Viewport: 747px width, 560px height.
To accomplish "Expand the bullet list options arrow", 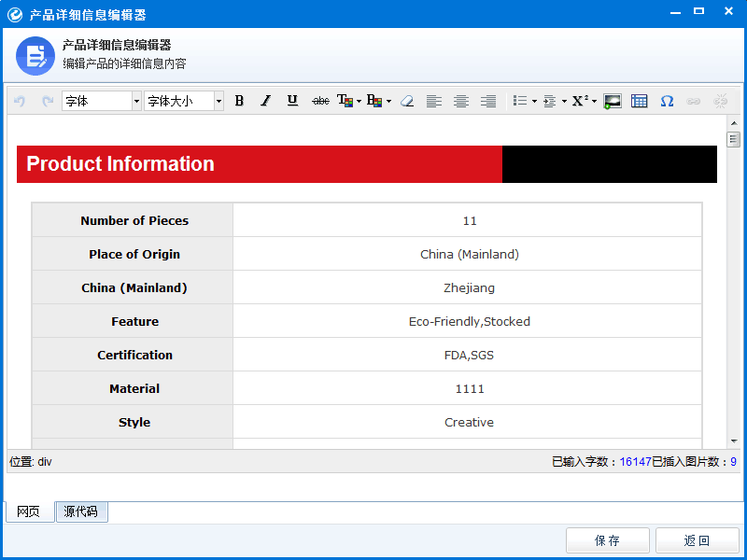I will [x=534, y=101].
